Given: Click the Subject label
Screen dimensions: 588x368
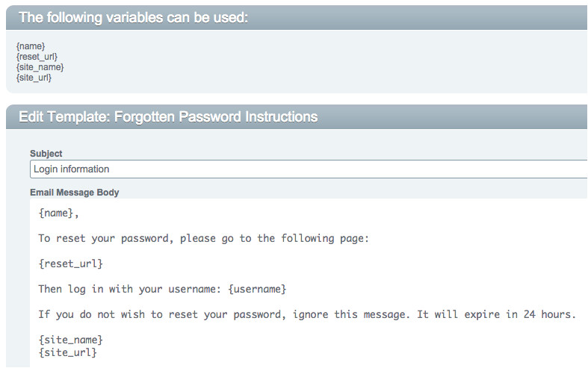Looking at the screenshot, I should tap(46, 154).
